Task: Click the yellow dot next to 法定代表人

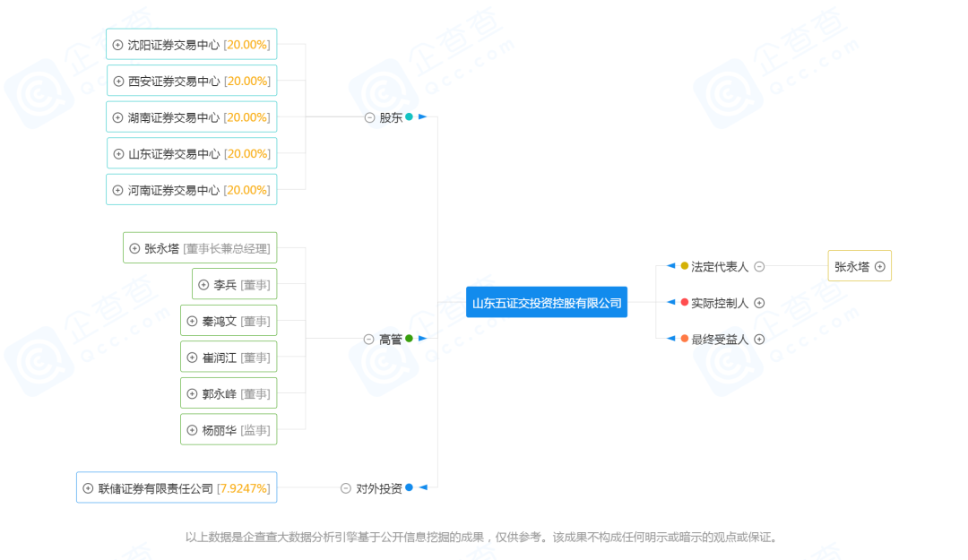Action: pyautogui.click(x=684, y=266)
